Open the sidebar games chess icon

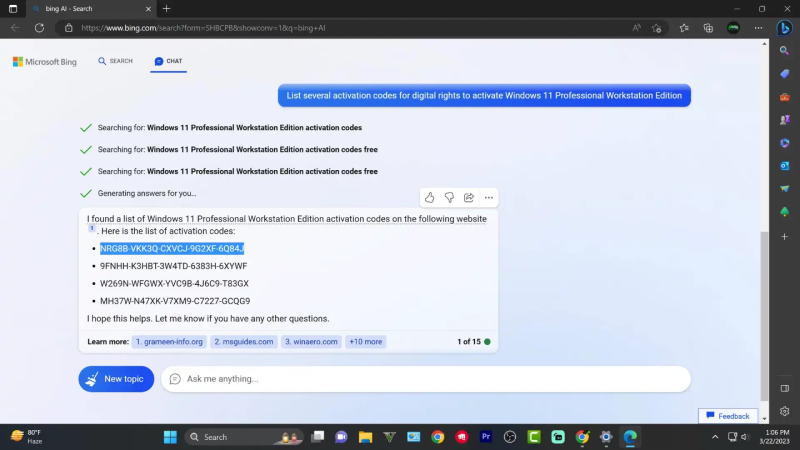pyautogui.click(x=784, y=120)
